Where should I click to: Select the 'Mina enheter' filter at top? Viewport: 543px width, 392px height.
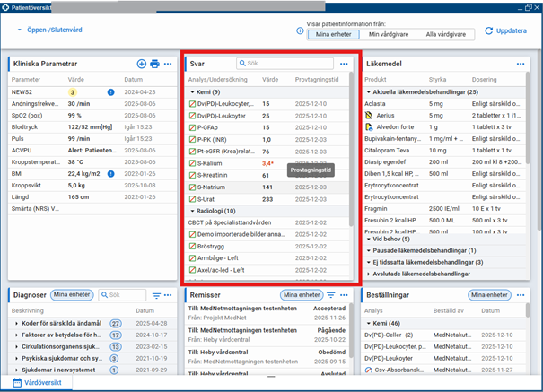point(332,34)
